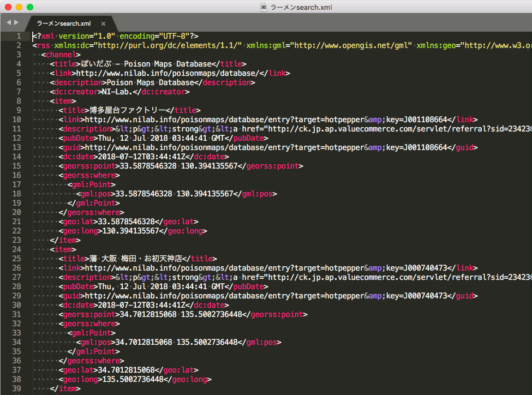
Task: Click gml:pos value on line 18
Action: click(x=175, y=194)
